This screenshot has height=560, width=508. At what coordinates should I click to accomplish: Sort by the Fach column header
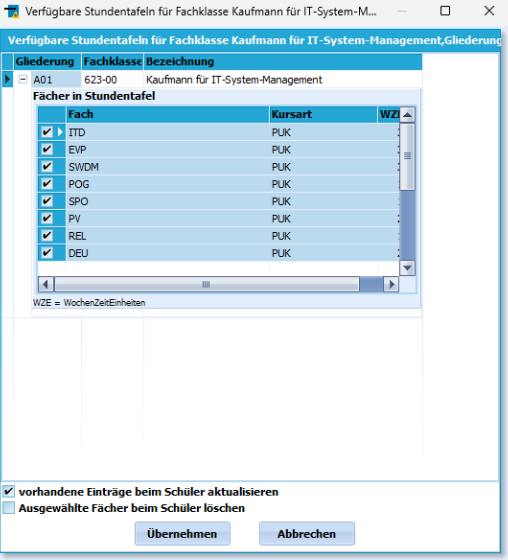[x=168, y=115]
